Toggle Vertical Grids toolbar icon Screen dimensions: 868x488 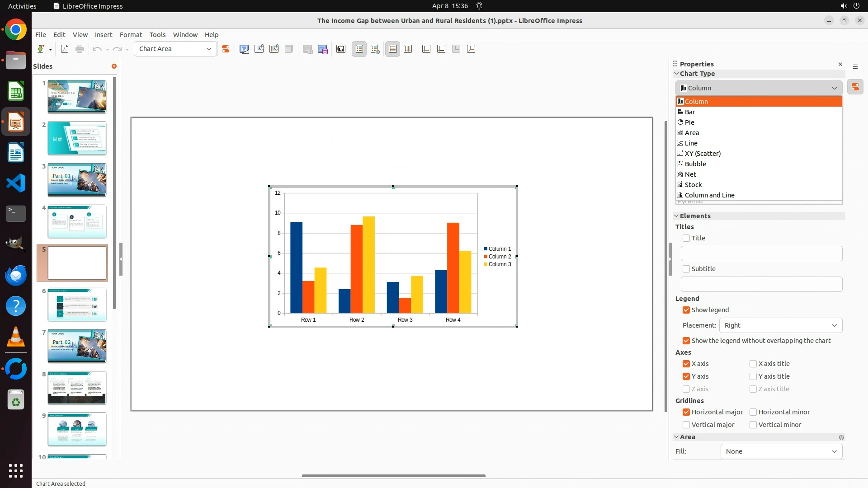click(x=408, y=49)
